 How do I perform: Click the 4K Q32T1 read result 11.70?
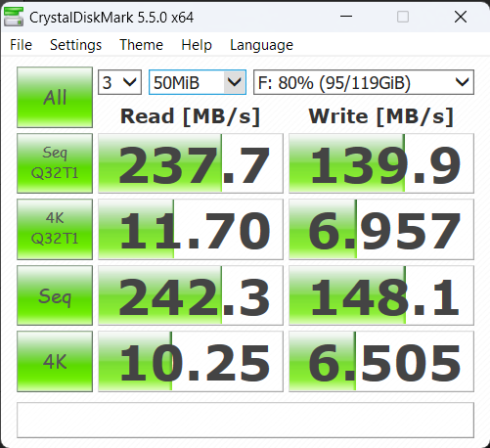click(x=191, y=229)
